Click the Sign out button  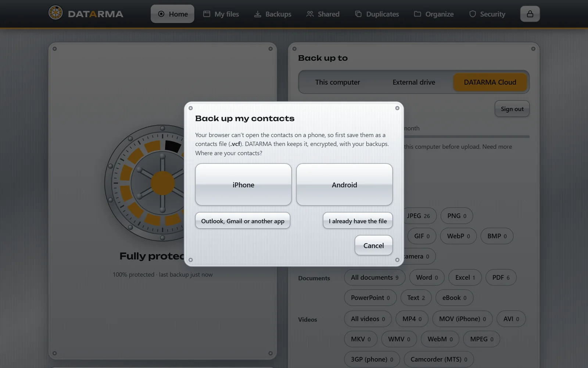(x=512, y=109)
